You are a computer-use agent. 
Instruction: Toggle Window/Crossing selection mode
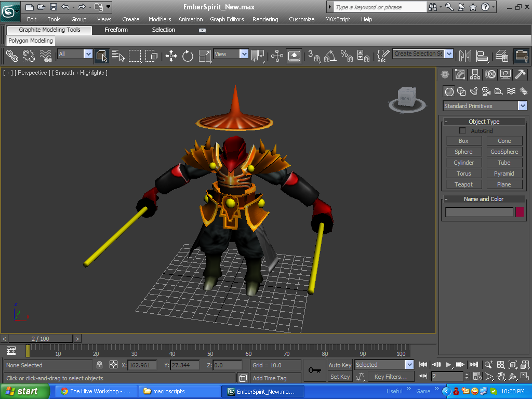coord(151,56)
